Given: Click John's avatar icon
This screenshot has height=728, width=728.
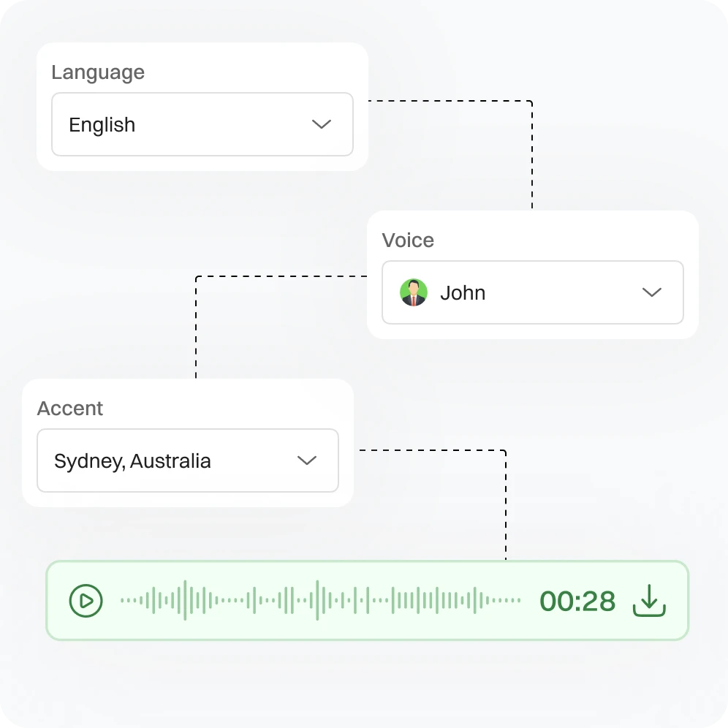Looking at the screenshot, I should coord(414,293).
